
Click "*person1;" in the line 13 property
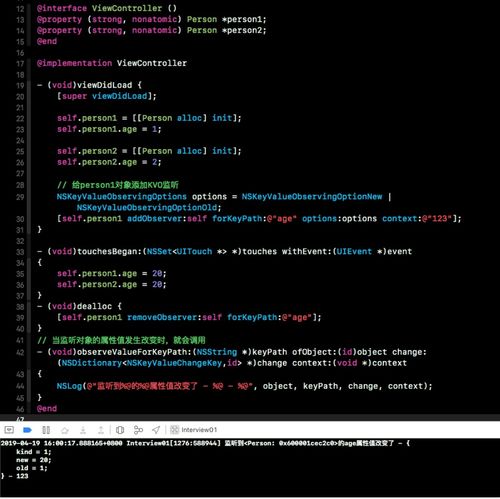[244, 19]
